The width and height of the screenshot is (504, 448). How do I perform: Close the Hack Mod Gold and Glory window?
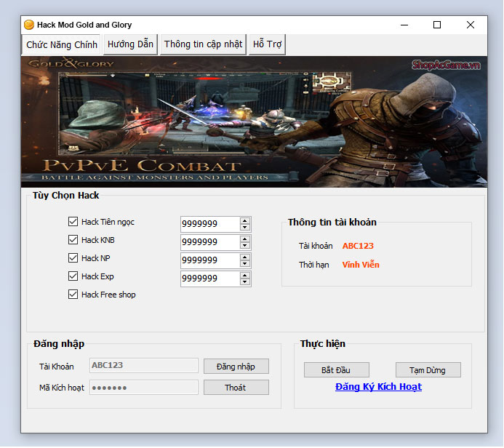[471, 25]
